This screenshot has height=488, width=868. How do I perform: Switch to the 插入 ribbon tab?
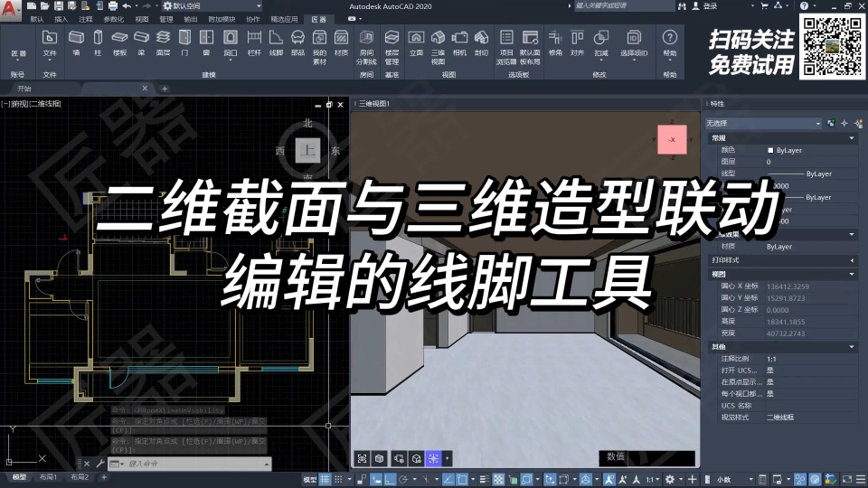pyautogui.click(x=61, y=19)
